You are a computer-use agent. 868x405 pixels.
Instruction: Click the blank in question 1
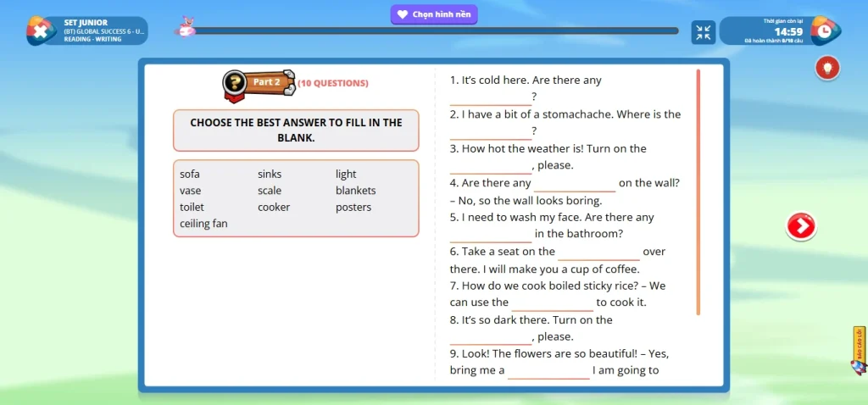coord(491,97)
